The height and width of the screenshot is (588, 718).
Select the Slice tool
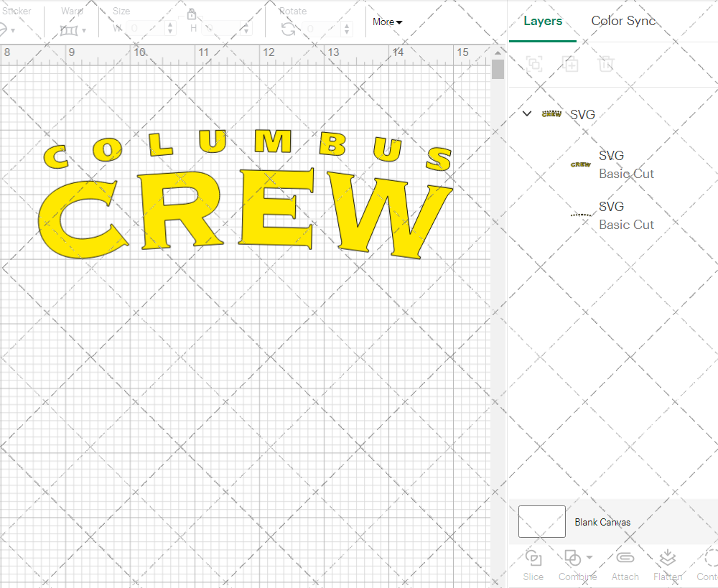coord(533,564)
